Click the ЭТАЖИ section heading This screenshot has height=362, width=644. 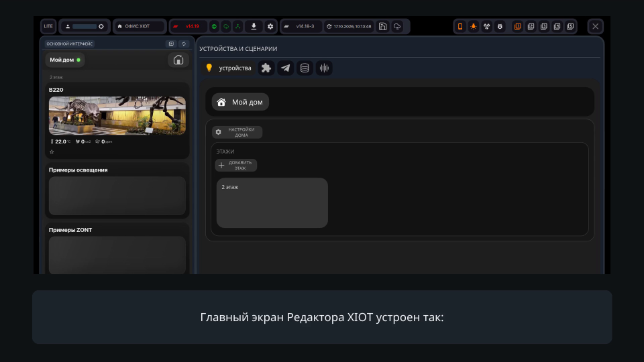pyautogui.click(x=225, y=152)
